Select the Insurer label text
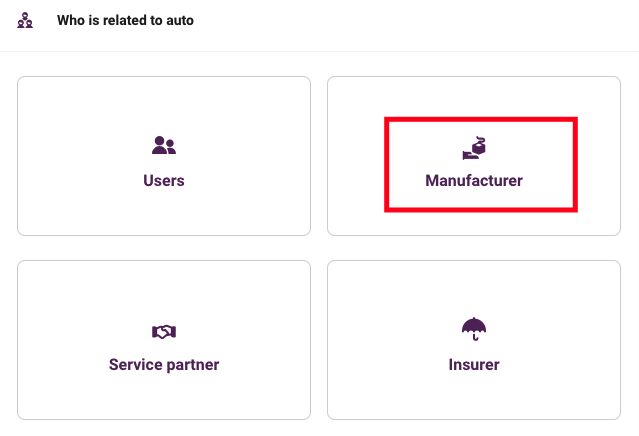The width and height of the screenshot is (639, 436). (x=474, y=365)
